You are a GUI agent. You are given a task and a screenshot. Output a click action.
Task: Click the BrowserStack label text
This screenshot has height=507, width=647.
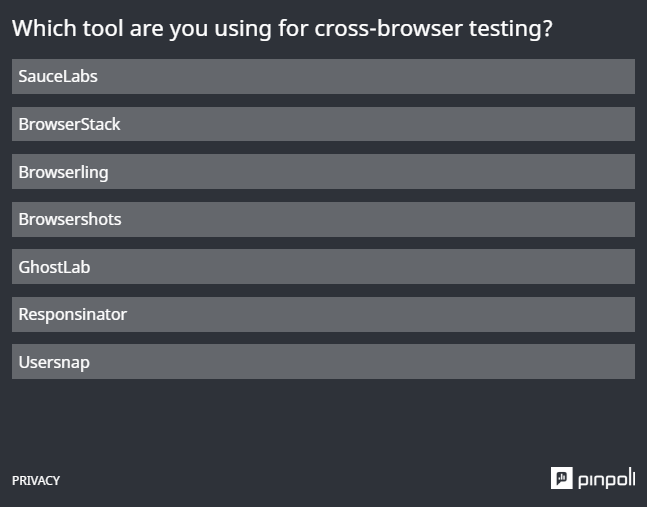69,124
